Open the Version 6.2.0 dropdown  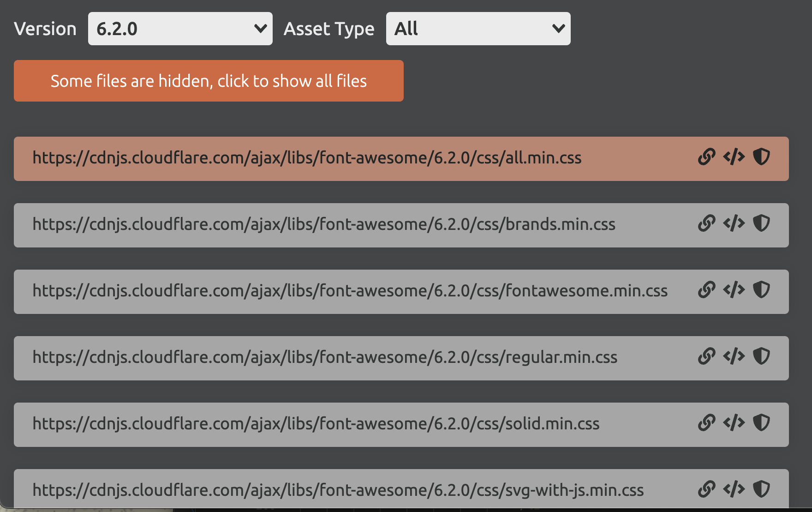(x=180, y=29)
